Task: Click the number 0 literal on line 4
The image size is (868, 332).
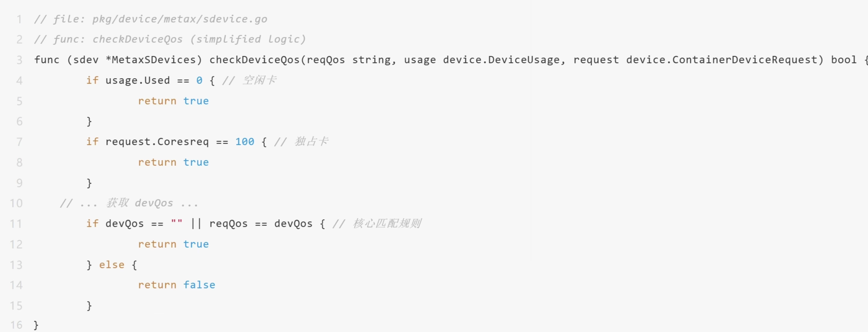Action: (199, 80)
